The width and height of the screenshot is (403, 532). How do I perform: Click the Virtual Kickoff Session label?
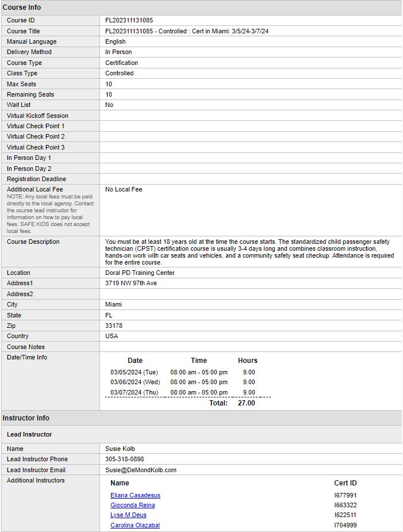(37, 116)
